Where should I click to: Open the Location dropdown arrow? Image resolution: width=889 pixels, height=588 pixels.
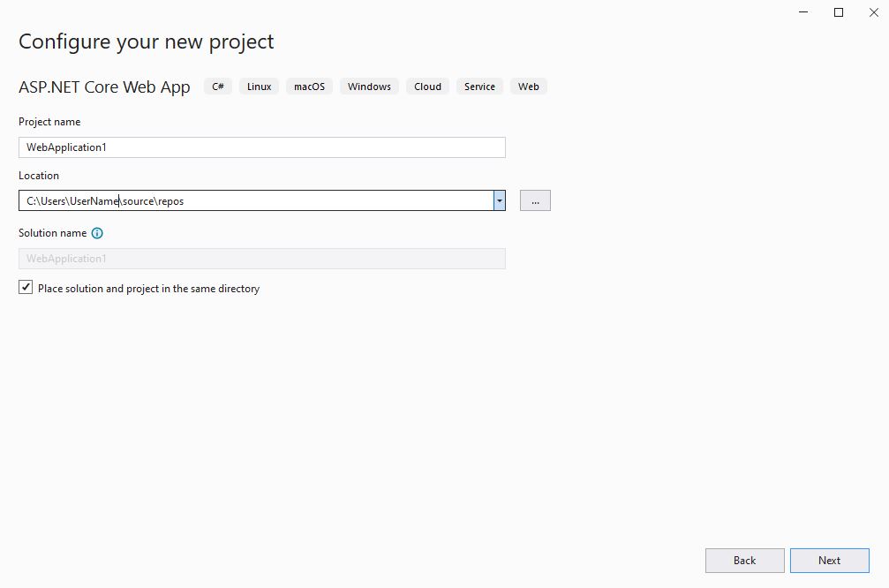[499, 200]
